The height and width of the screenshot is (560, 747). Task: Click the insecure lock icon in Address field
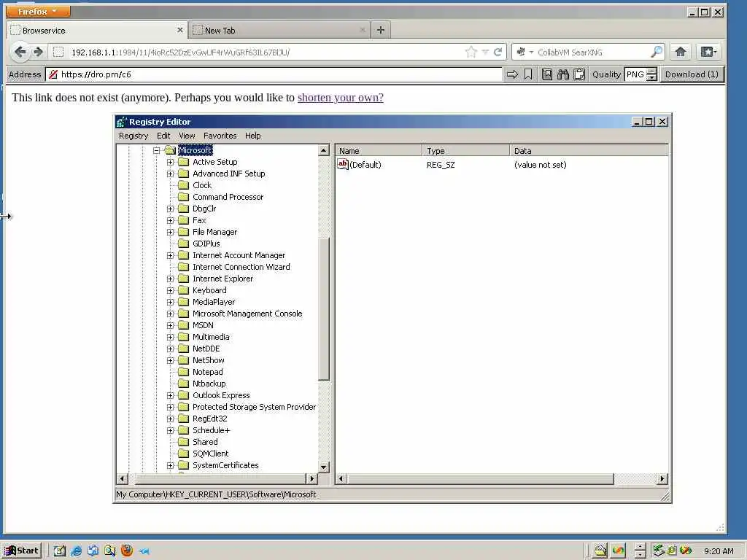point(53,74)
